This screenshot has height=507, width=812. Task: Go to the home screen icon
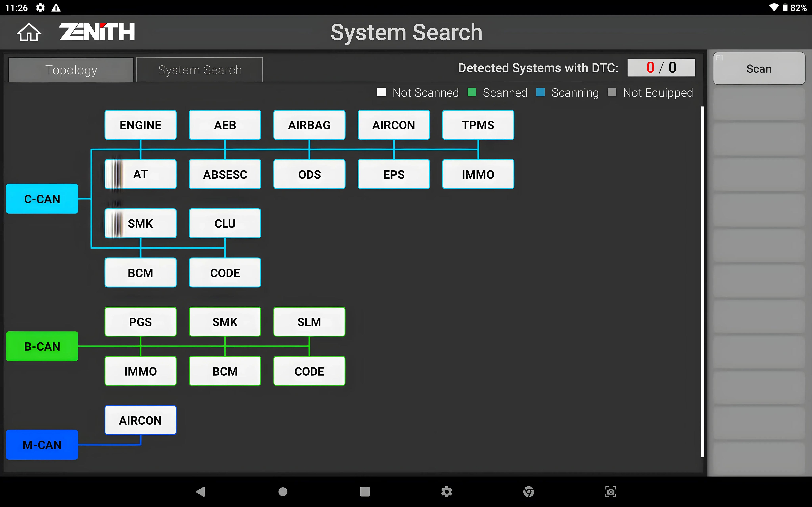point(29,32)
